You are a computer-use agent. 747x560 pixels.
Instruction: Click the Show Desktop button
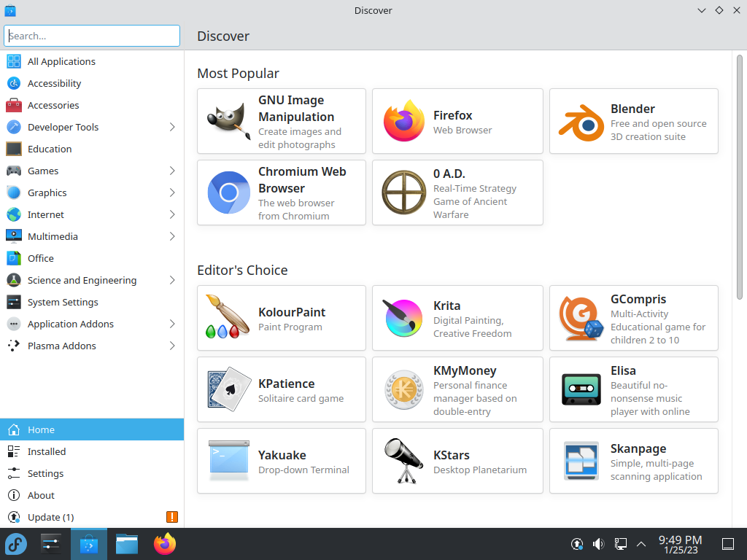click(x=728, y=544)
